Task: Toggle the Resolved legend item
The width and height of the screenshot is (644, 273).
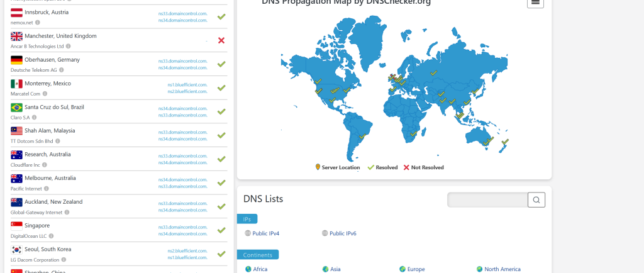Action: 382,167
